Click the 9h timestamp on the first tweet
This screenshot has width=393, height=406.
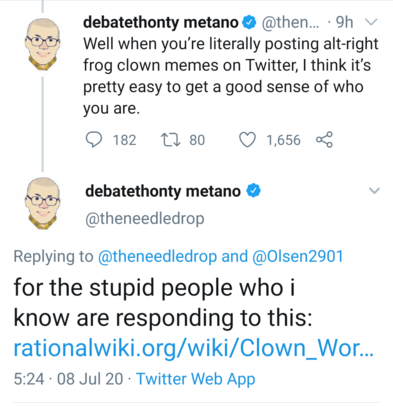tap(344, 22)
